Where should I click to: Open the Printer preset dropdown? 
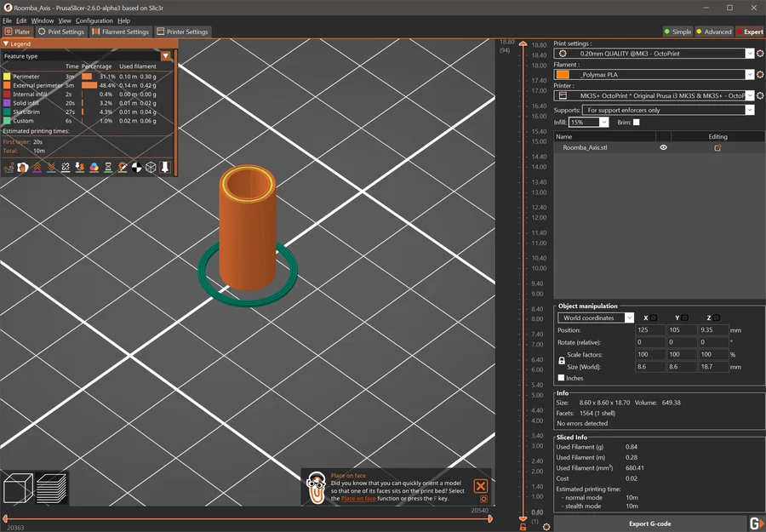point(750,95)
